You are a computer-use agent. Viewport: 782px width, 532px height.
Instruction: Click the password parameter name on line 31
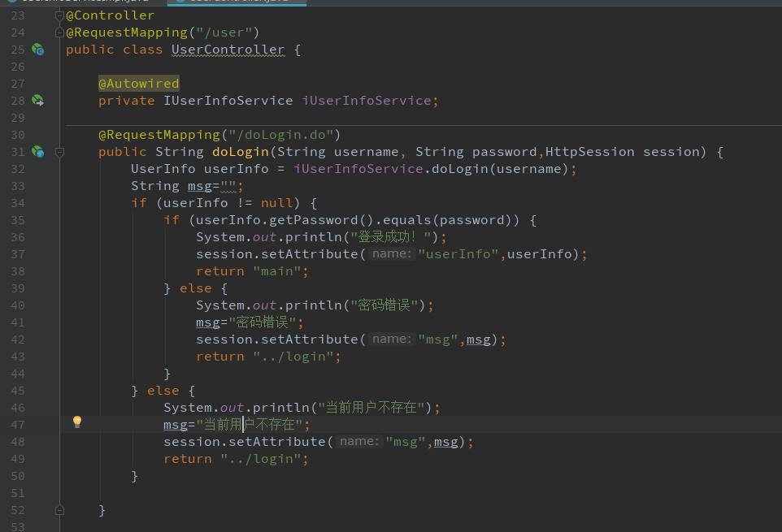(x=504, y=152)
